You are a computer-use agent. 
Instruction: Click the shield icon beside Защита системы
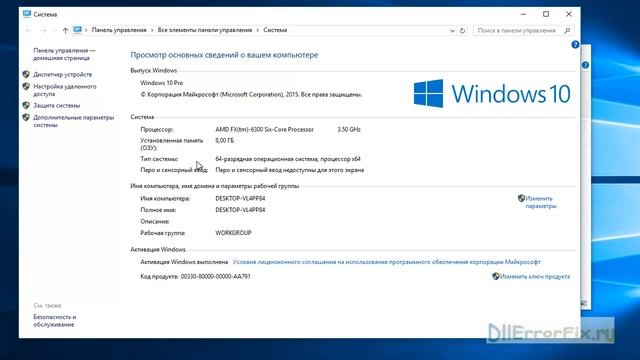tap(26, 105)
